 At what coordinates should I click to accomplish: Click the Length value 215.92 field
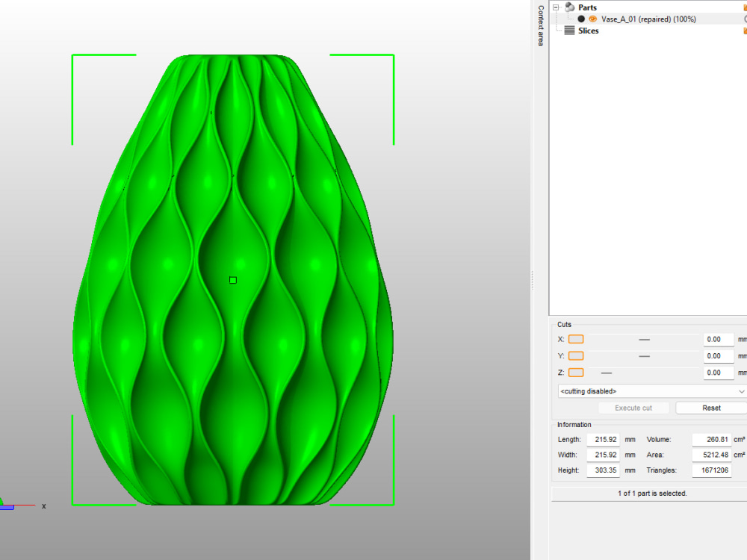[603, 440]
